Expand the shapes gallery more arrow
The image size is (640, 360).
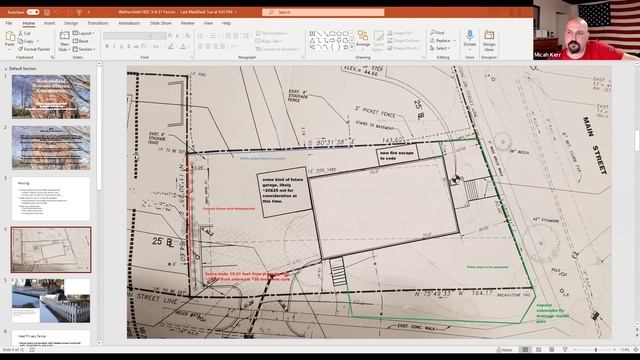click(352, 48)
